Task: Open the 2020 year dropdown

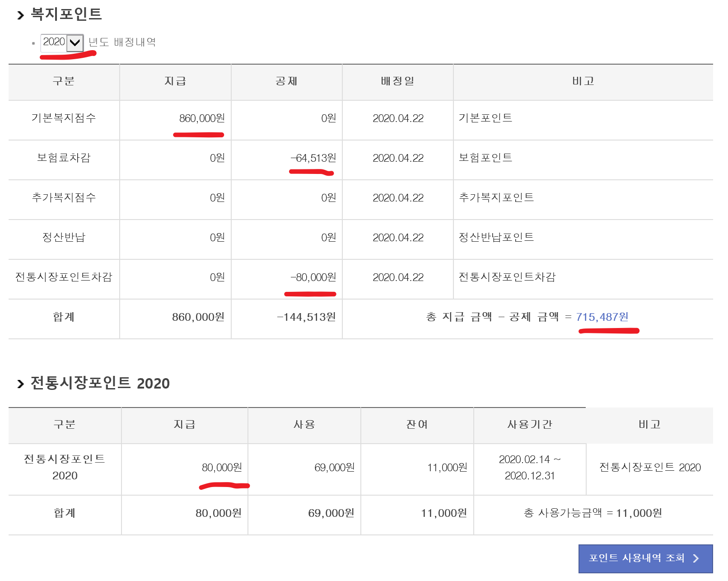Action: pos(62,42)
